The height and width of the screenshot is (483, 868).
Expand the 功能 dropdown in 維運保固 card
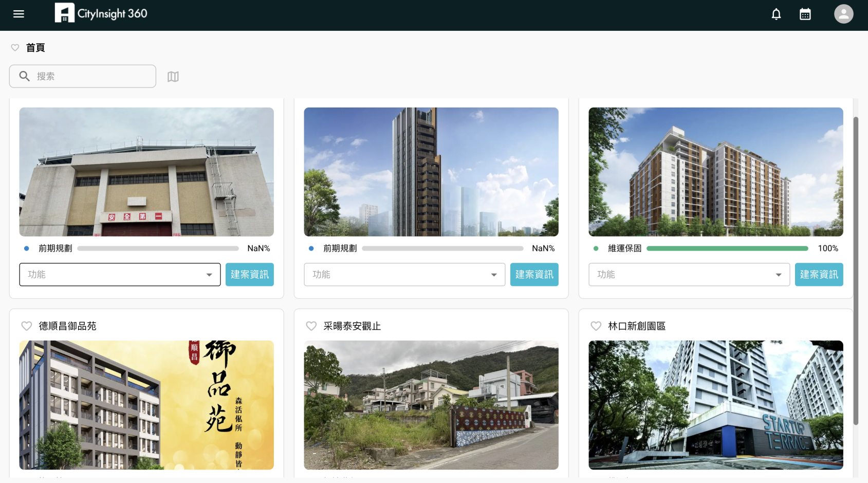click(x=689, y=275)
